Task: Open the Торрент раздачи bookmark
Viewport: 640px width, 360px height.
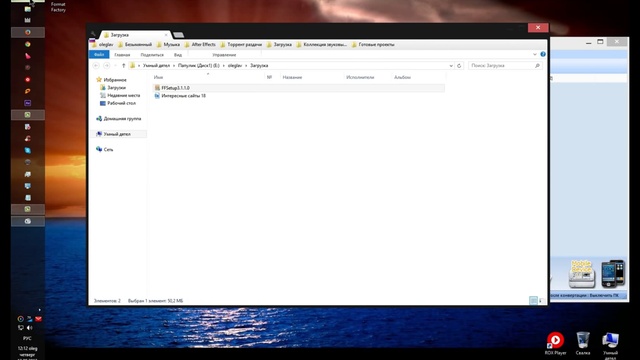Action: pyautogui.click(x=241, y=44)
